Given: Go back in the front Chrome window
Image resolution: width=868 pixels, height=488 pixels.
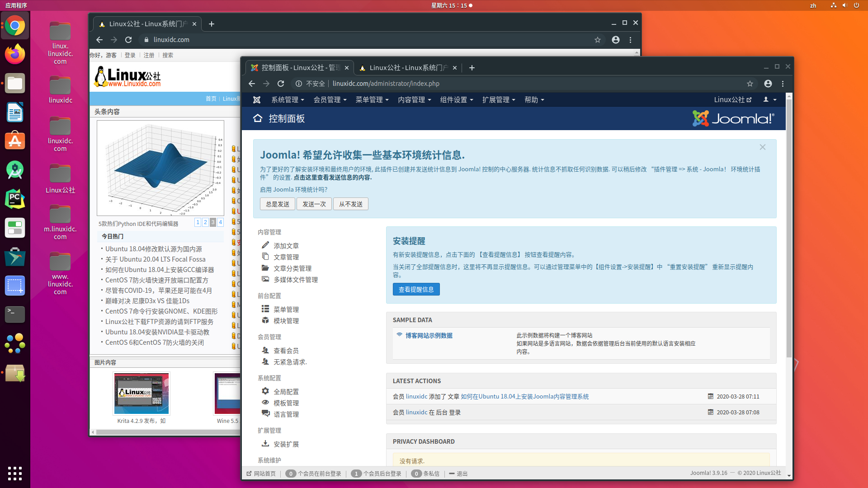Looking at the screenshot, I should pos(252,84).
